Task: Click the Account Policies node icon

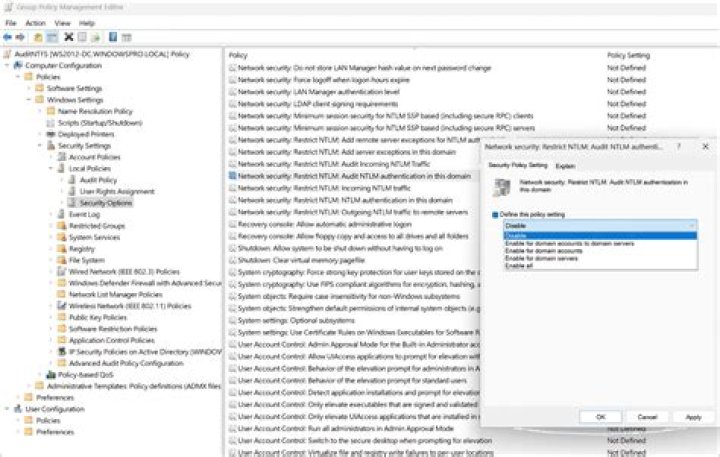Action: click(62, 157)
